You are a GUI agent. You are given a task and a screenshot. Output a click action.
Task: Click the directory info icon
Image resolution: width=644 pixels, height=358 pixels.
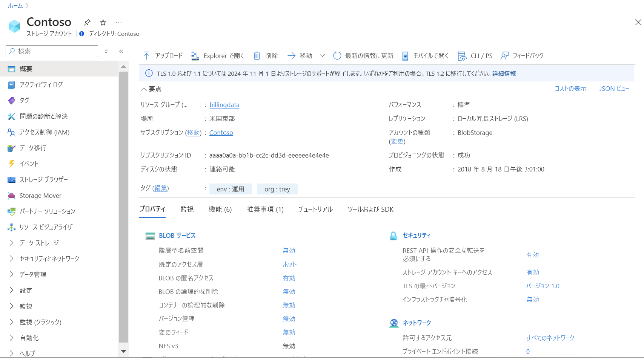(81, 34)
